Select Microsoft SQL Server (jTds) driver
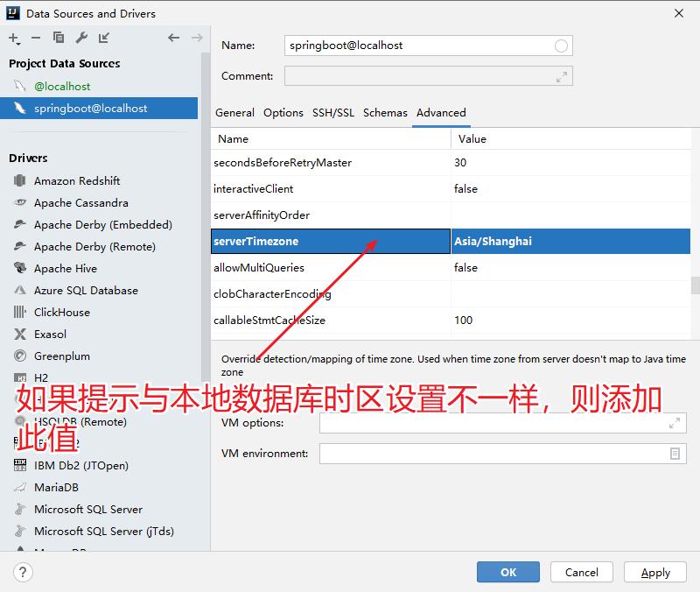The height and width of the screenshot is (592, 700). pyautogui.click(x=103, y=532)
